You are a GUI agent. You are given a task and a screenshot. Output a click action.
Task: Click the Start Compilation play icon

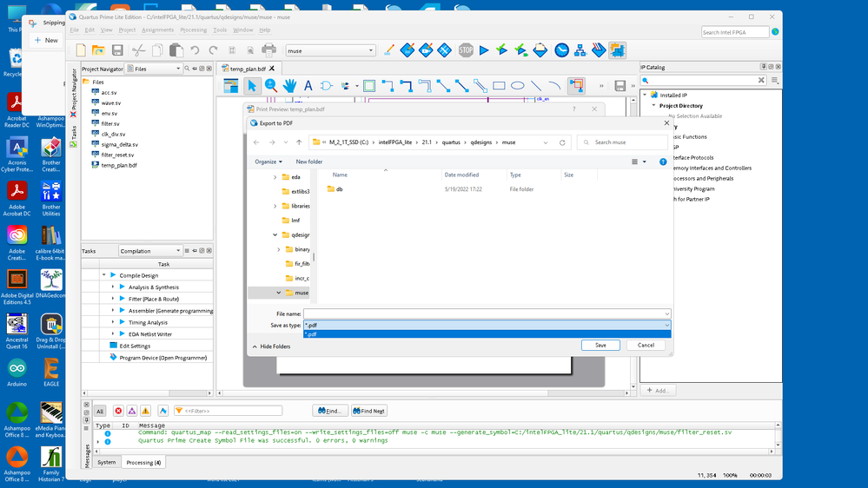pos(484,50)
